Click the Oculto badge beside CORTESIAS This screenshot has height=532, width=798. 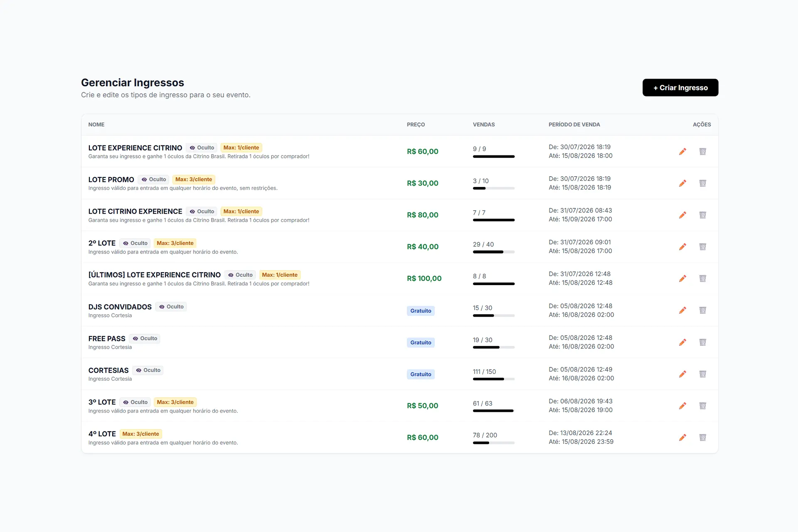pos(148,370)
